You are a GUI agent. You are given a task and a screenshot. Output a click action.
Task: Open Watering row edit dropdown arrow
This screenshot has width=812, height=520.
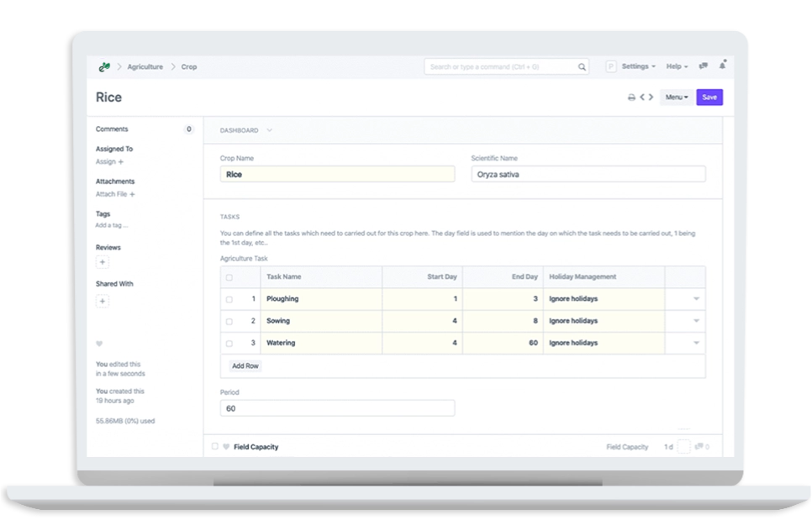coord(697,343)
